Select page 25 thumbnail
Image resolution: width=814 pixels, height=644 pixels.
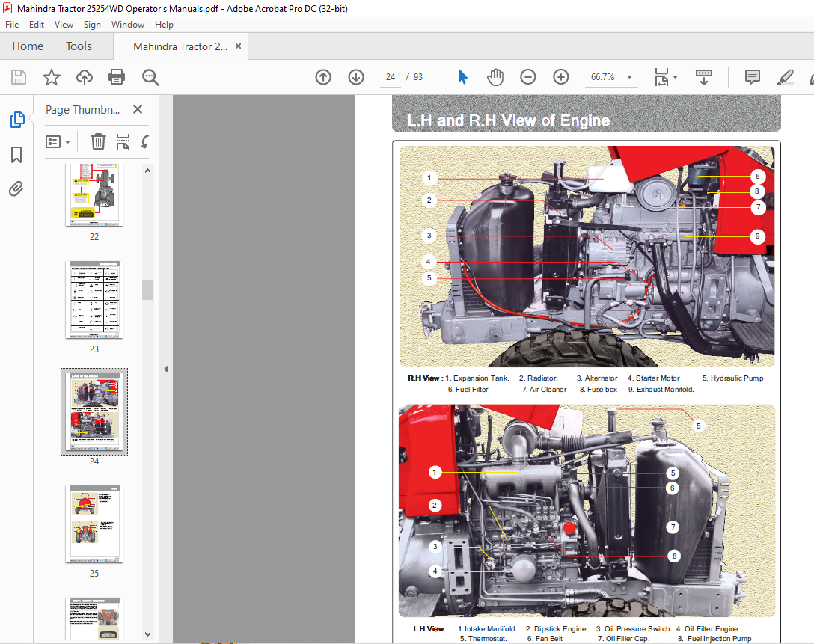[94, 524]
